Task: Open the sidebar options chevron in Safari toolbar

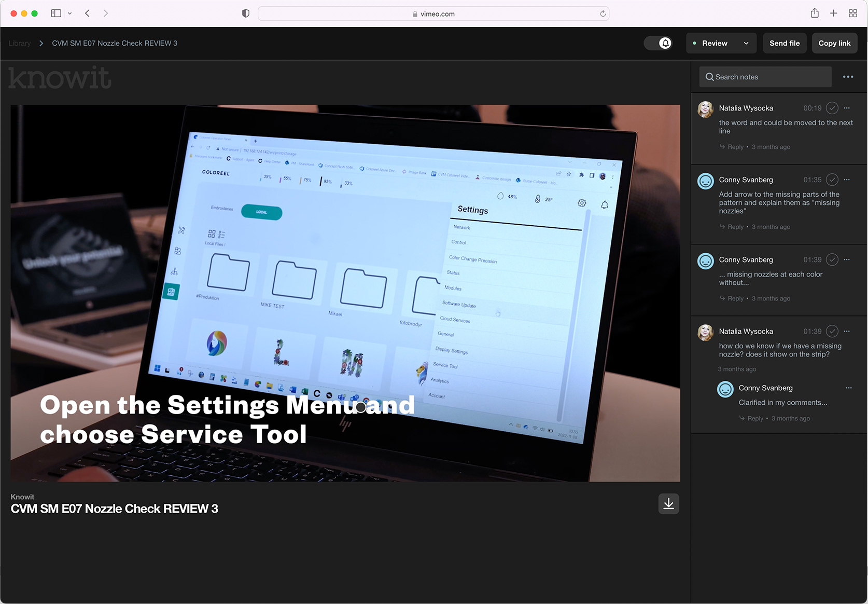Action: 70,13
